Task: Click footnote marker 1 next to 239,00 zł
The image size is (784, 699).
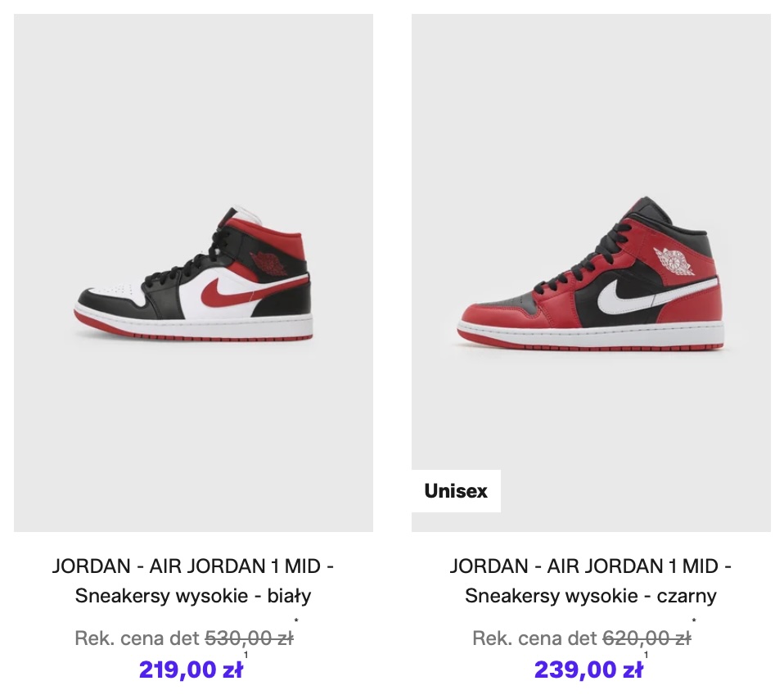Action: click(x=646, y=655)
